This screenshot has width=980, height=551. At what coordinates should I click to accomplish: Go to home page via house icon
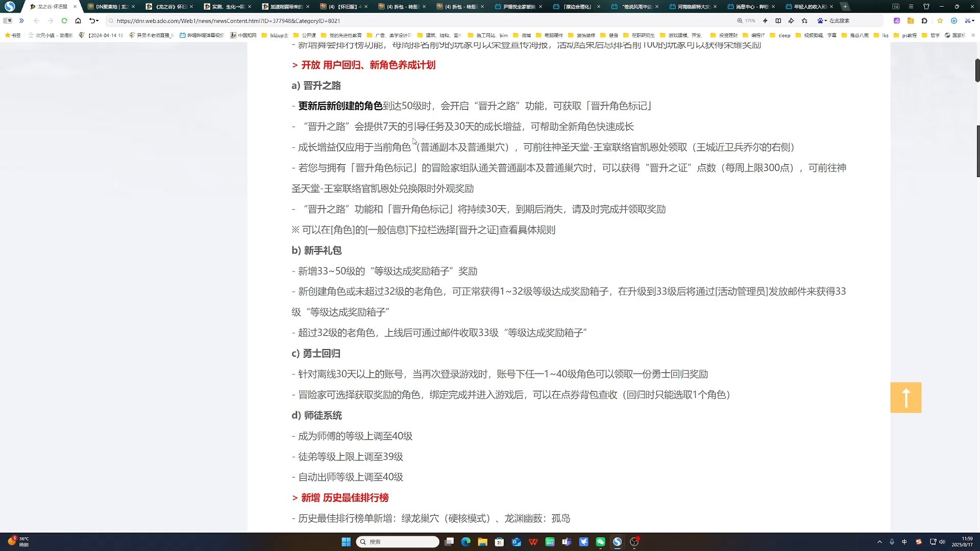[x=78, y=21]
